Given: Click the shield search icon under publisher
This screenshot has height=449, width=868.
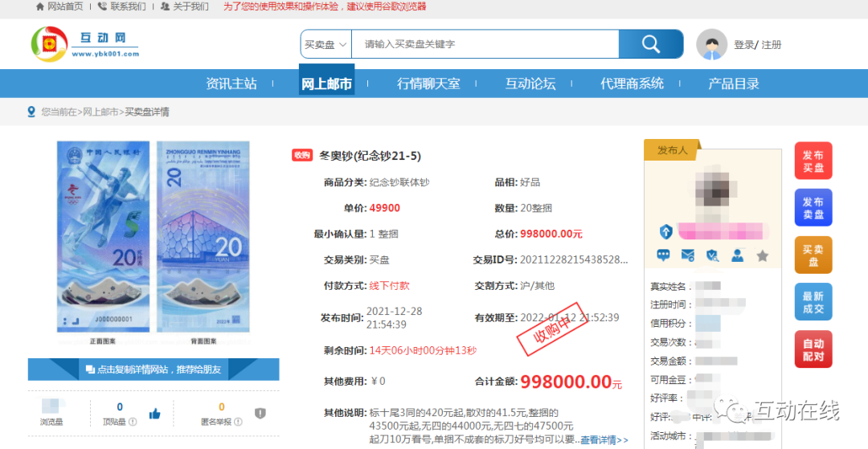Looking at the screenshot, I should pyautogui.click(x=712, y=255).
